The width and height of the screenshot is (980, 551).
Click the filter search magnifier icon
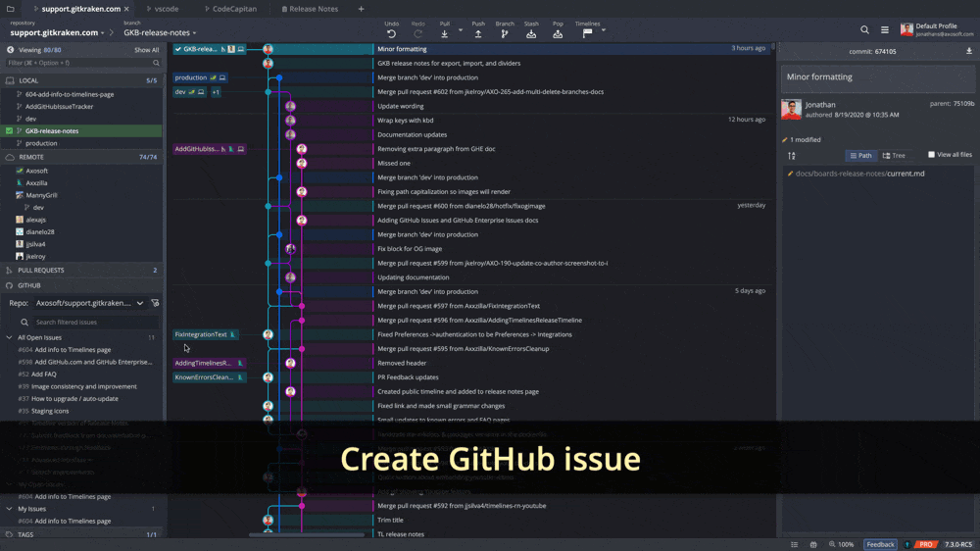(x=156, y=63)
